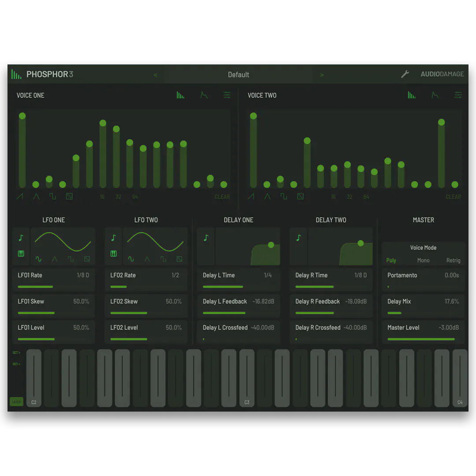Screen dimensions: 476x476
Task: Select sawtooth wave preset for Voice One
Action: coord(20,197)
